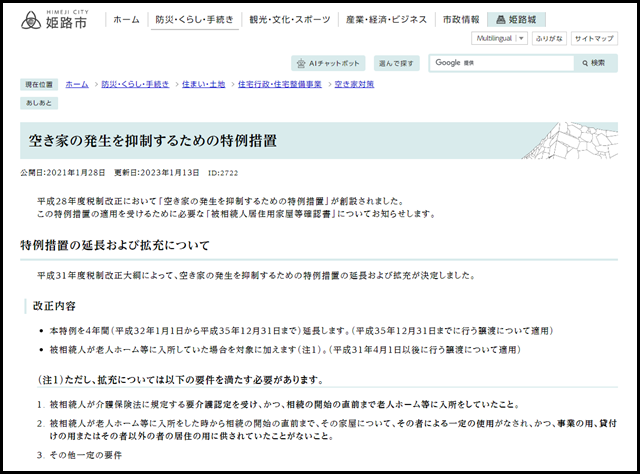Select the 産業・経済・ビジネス menu tab
The image size is (640, 474).
(x=386, y=20)
